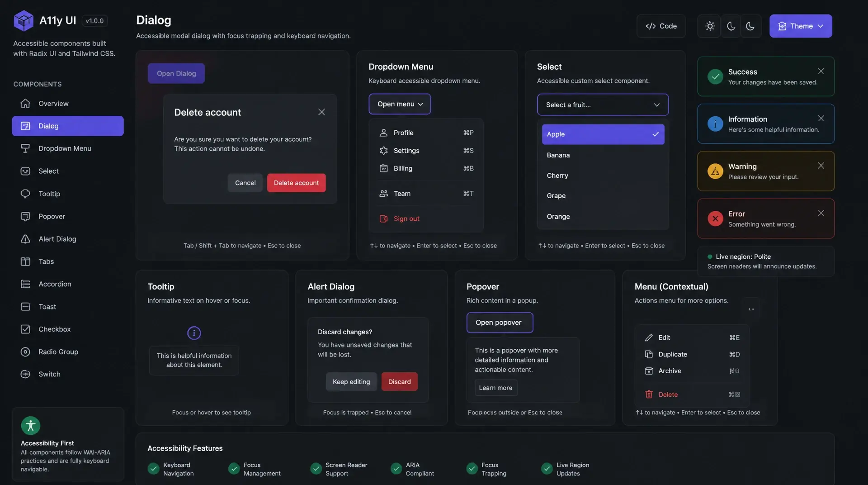This screenshot has height=485, width=868.
Task: Click the yellow Warning triangle icon
Action: coord(715,171)
